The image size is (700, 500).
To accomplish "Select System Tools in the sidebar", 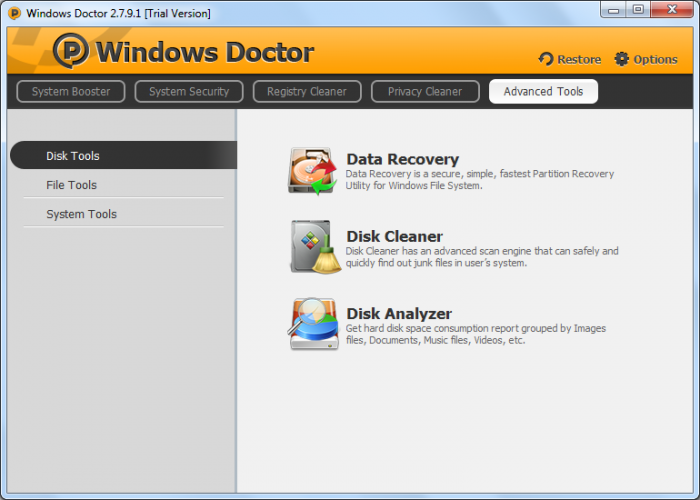I will coord(123,214).
